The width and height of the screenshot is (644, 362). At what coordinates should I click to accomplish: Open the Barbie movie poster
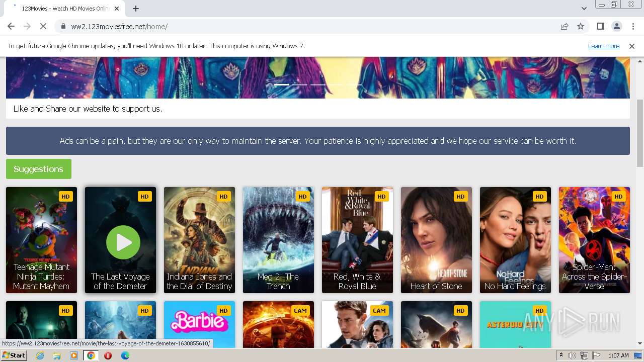coord(199,324)
